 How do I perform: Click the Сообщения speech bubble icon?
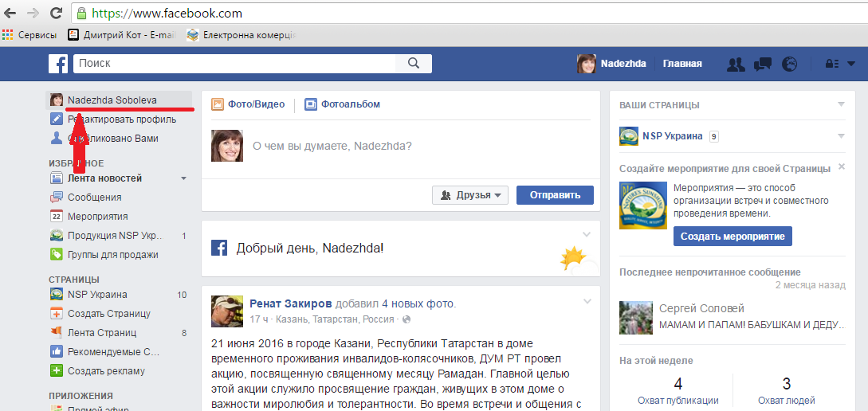[57, 198]
